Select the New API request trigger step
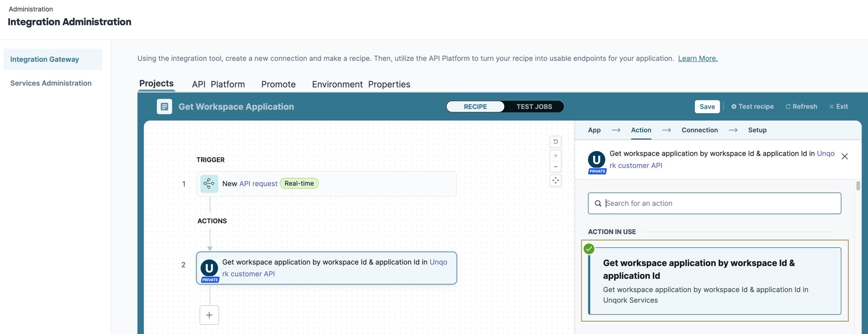The height and width of the screenshot is (334, 868). pos(326,183)
